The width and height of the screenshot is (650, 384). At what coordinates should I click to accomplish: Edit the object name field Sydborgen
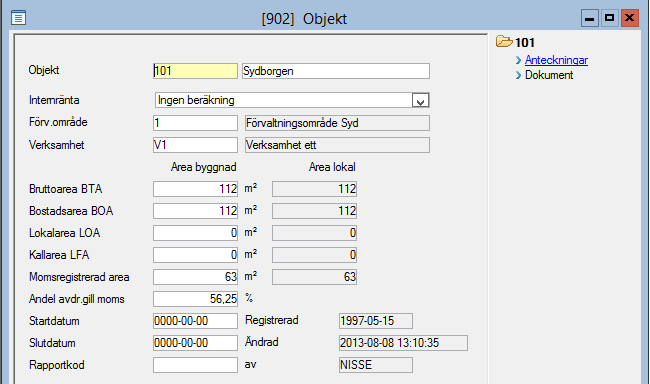(336, 71)
